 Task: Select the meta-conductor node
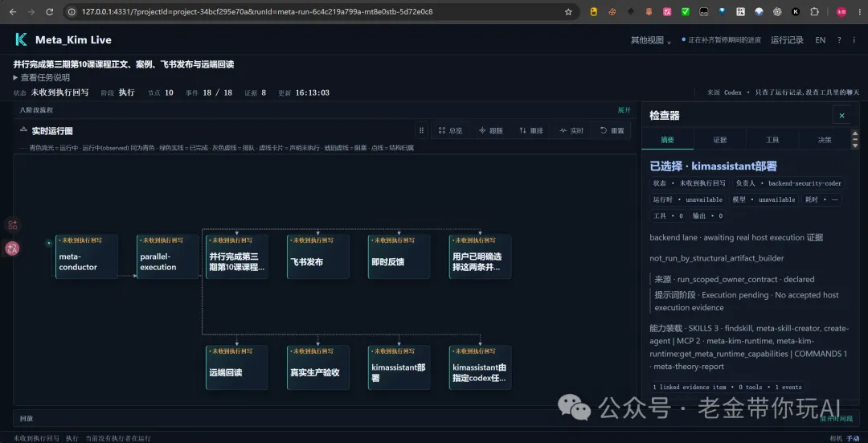[x=86, y=256]
